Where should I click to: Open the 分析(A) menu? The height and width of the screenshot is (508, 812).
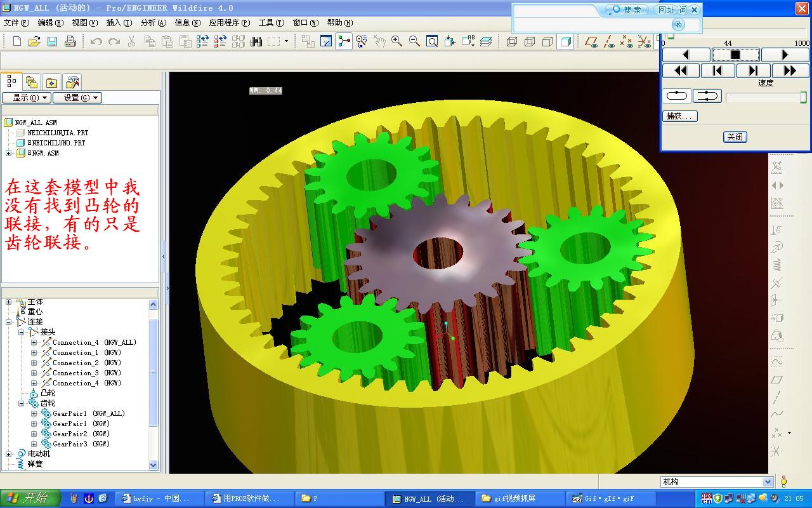(153, 22)
